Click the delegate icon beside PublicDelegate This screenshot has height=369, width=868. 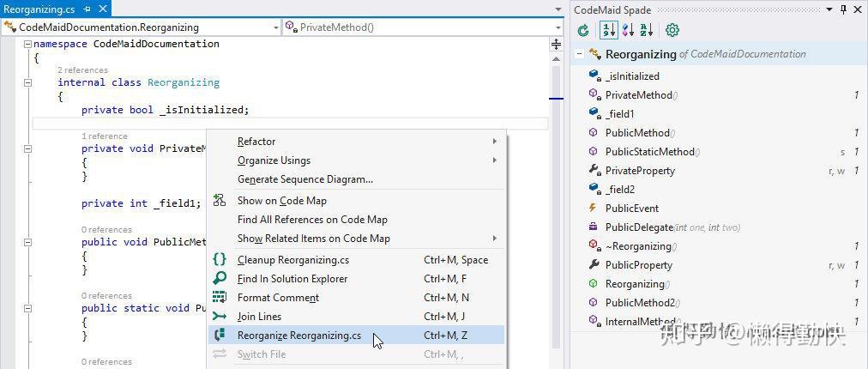click(594, 227)
